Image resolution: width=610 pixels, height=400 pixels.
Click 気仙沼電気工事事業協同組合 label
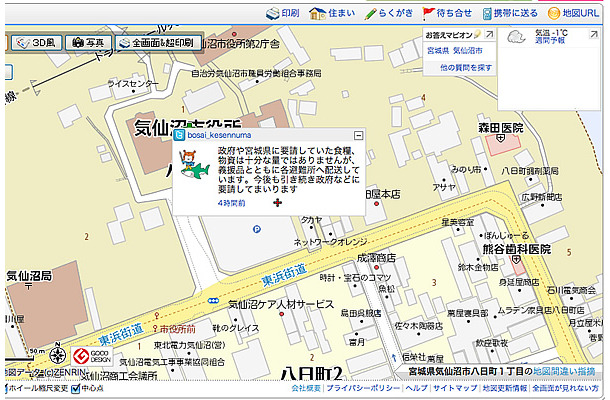pos(172,362)
